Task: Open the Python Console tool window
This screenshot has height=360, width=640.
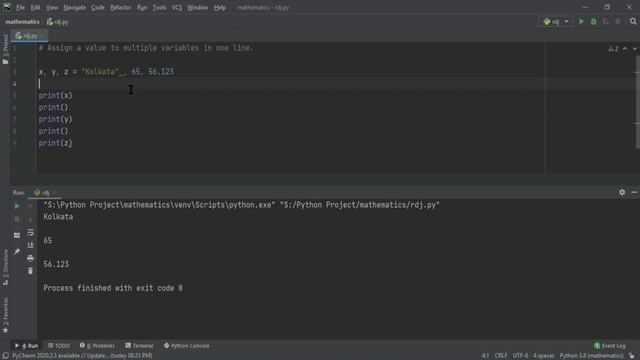Action: click(187, 346)
